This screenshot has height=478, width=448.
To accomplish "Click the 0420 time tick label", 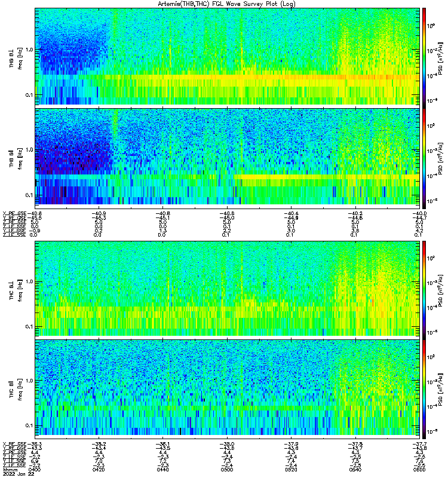I will tap(99, 470).
